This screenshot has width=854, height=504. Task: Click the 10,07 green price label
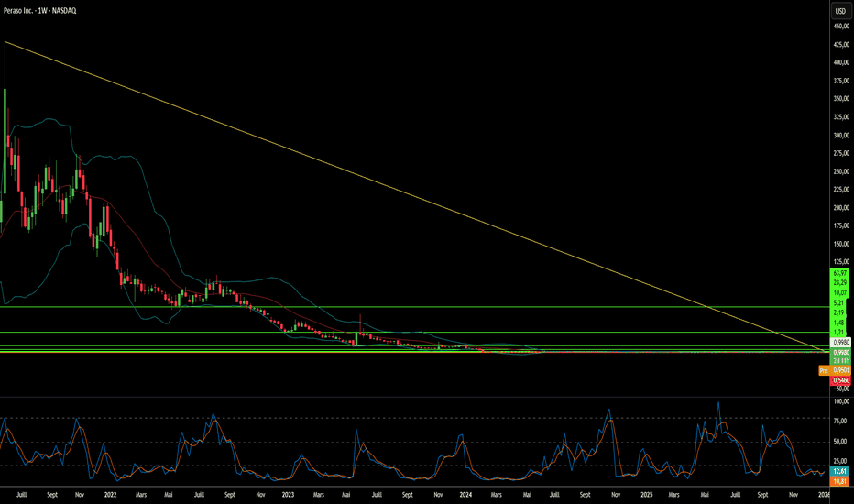click(x=840, y=292)
